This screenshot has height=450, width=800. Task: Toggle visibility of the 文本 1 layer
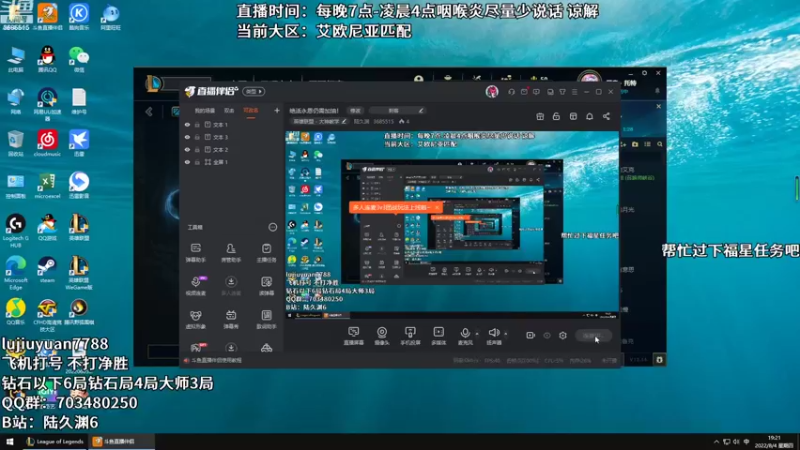187,124
